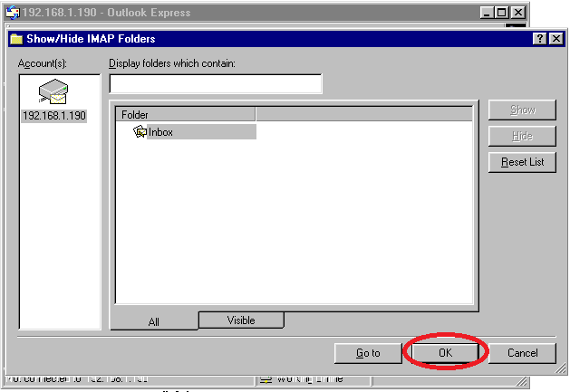Click the Hide button
Viewport: 570px width, 392px height.
tap(522, 136)
